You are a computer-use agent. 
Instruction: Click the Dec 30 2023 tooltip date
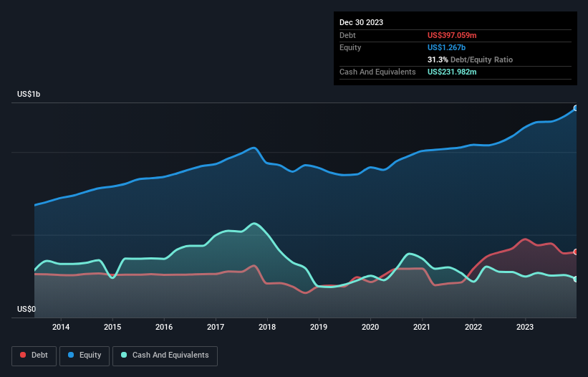(361, 22)
